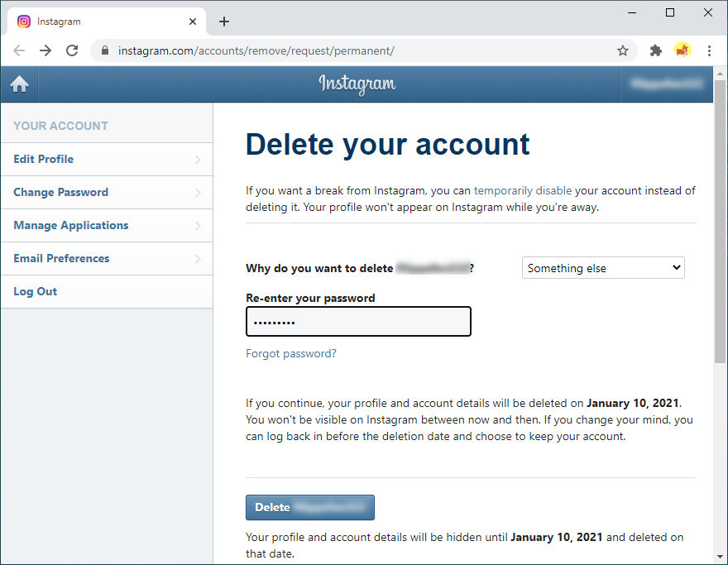
Task: Click the browser forward arrow
Action: click(45, 50)
